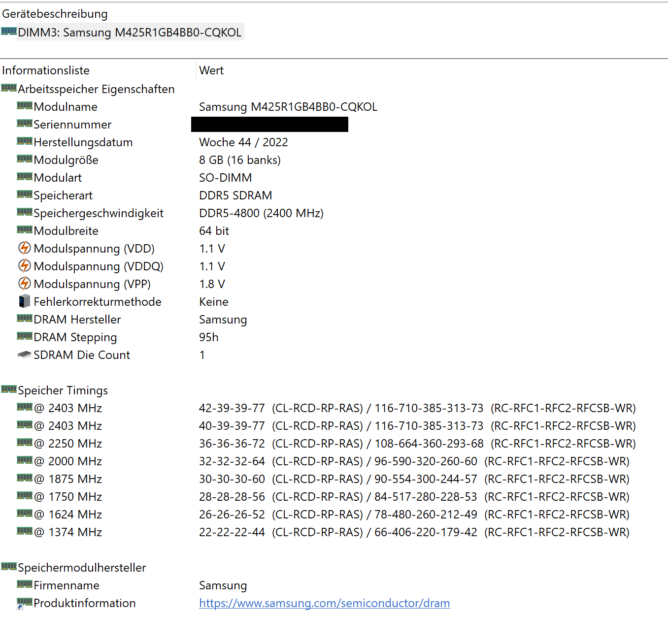Image resolution: width=668 pixels, height=644 pixels.
Task: Click the DDR5 SDRAM value
Action: tap(235, 195)
